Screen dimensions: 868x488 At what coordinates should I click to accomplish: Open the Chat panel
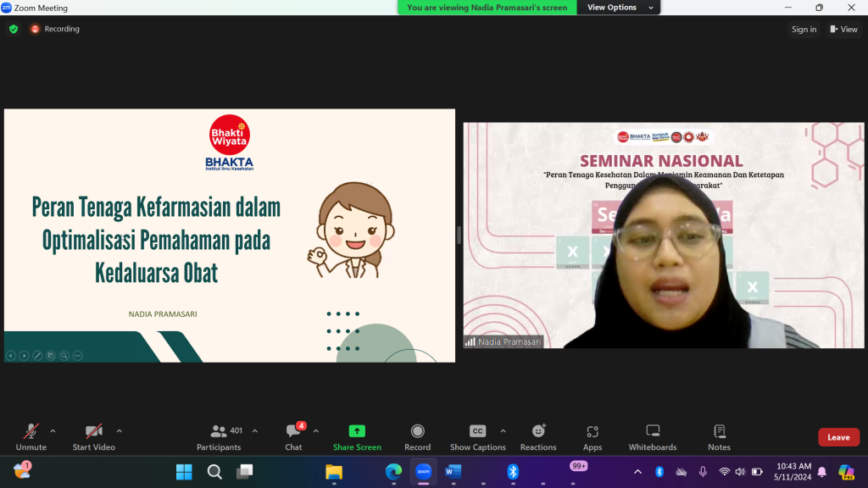pos(293,436)
